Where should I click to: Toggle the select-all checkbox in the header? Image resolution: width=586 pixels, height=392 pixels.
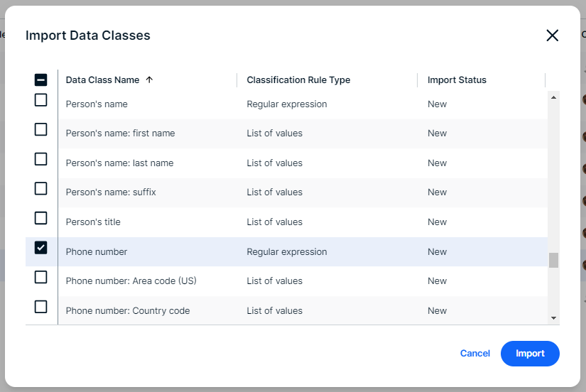point(41,80)
